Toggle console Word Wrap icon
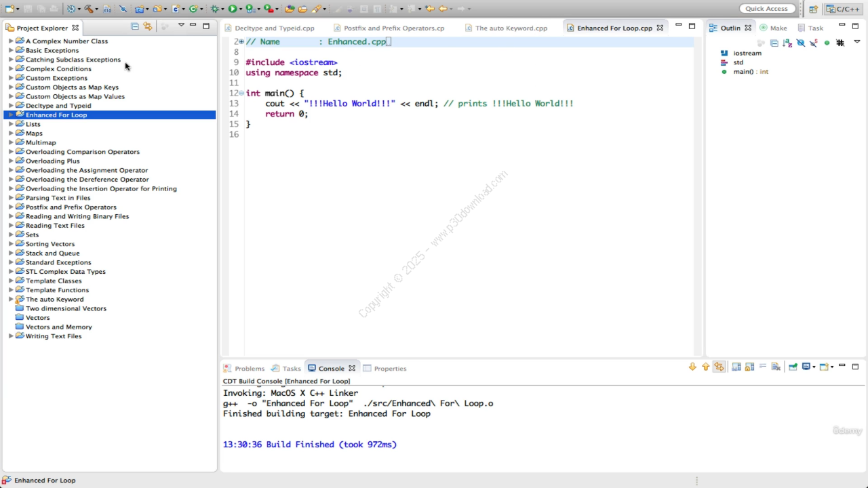The height and width of the screenshot is (488, 868). click(x=763, y=367)
